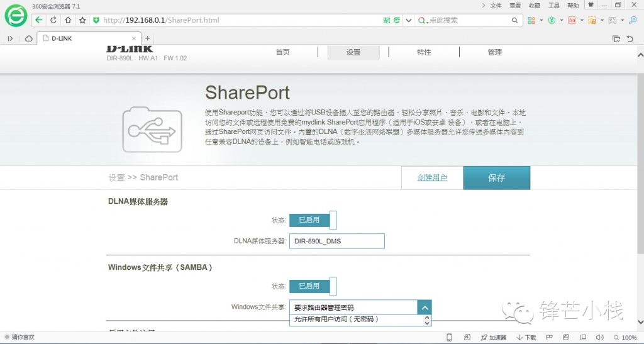Screen dimensions: 644x344
Task: Open the 收藏 menu
Action: pyautogui.click(x=535, y=5)
